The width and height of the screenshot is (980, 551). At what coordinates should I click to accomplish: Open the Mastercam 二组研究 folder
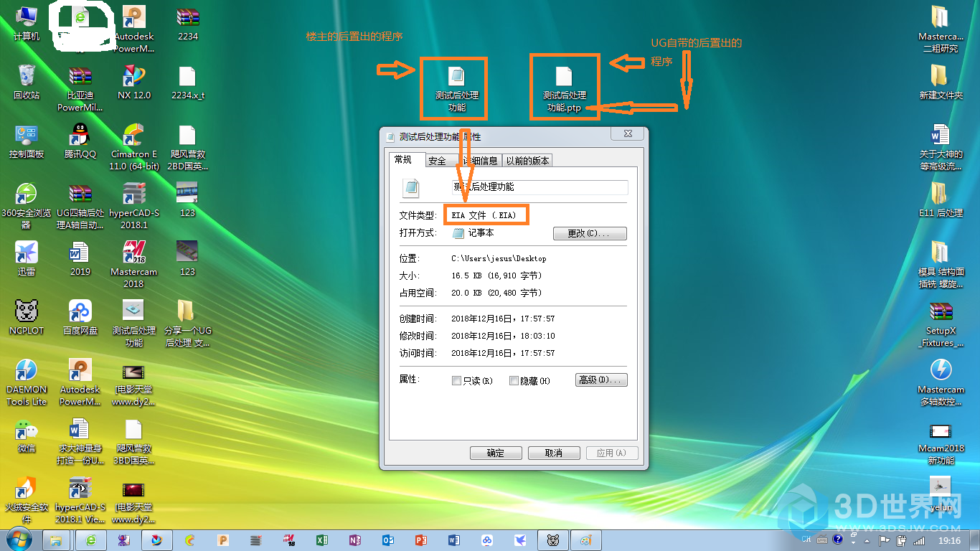point(941,29)
